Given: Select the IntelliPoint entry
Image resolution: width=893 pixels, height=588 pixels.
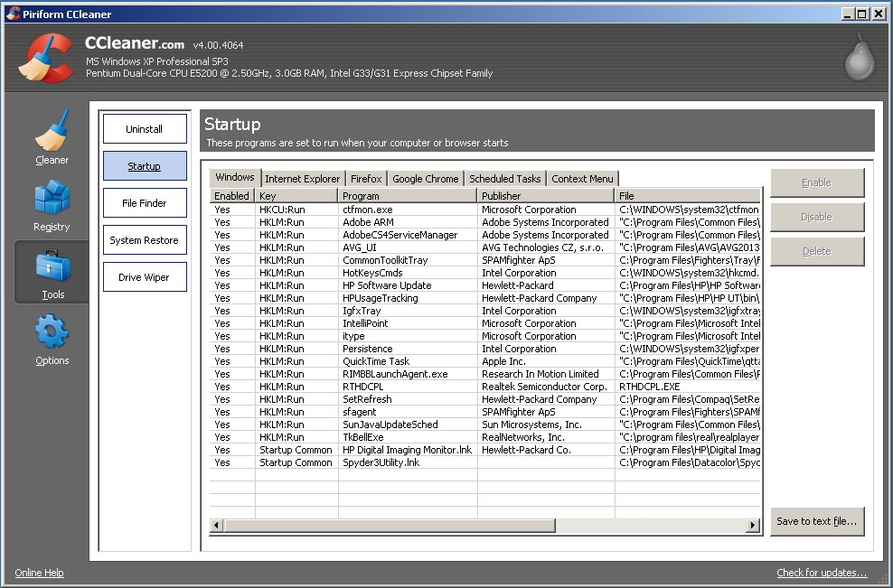Looking at the screenshot, I should (485, 323).
